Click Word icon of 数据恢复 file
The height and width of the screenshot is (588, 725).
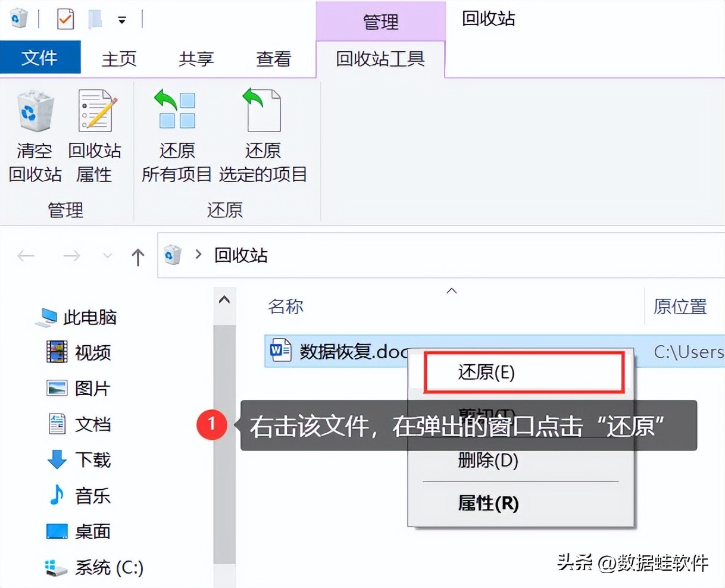click(x=280, y=350)
